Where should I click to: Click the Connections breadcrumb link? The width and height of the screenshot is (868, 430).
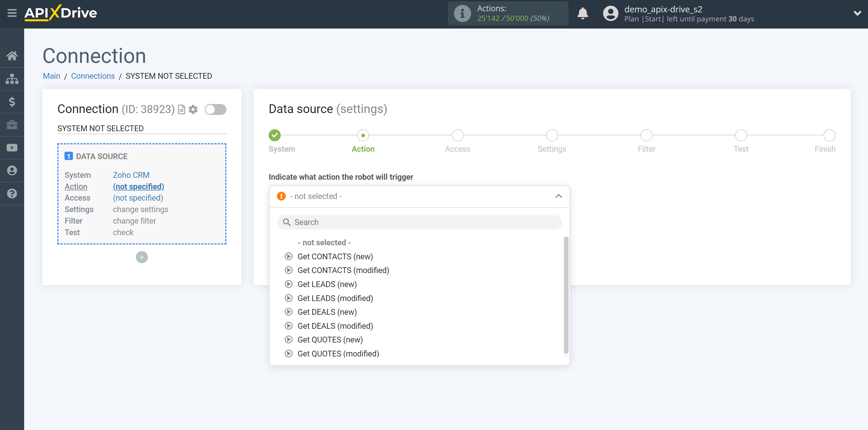point(93,76)
